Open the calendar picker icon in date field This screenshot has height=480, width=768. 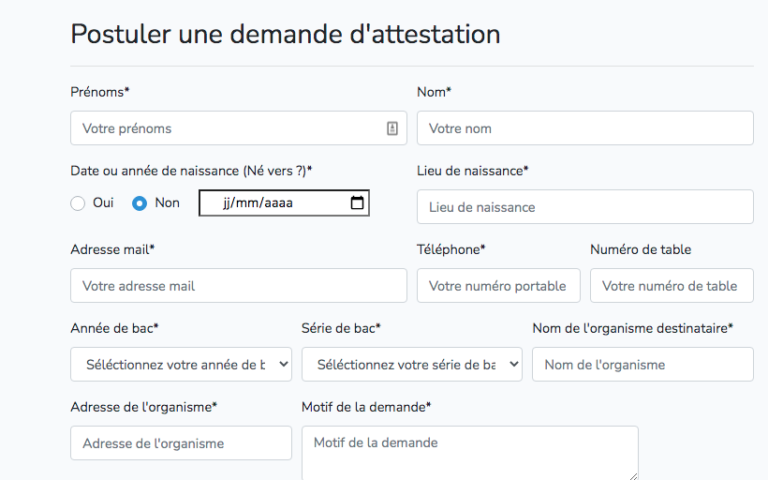[x=357, y=203]
